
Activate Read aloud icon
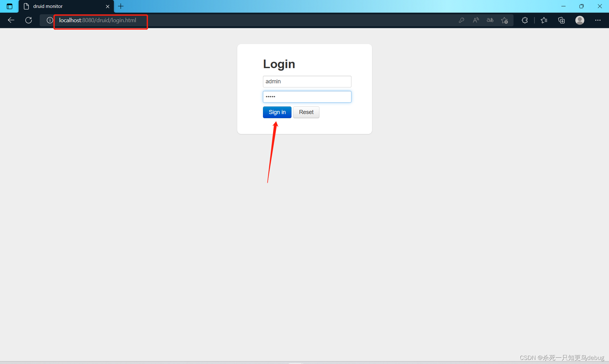tap(476, 20)
